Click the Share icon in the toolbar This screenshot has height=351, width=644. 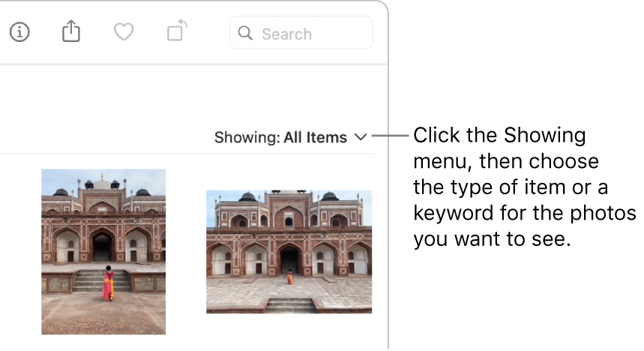point(71,31)
